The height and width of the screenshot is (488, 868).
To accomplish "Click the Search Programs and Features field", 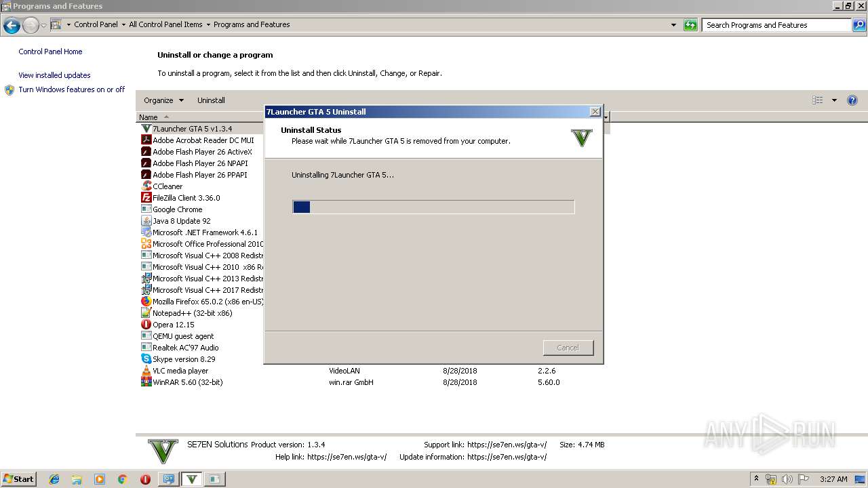I will click(x=777, y=25).
